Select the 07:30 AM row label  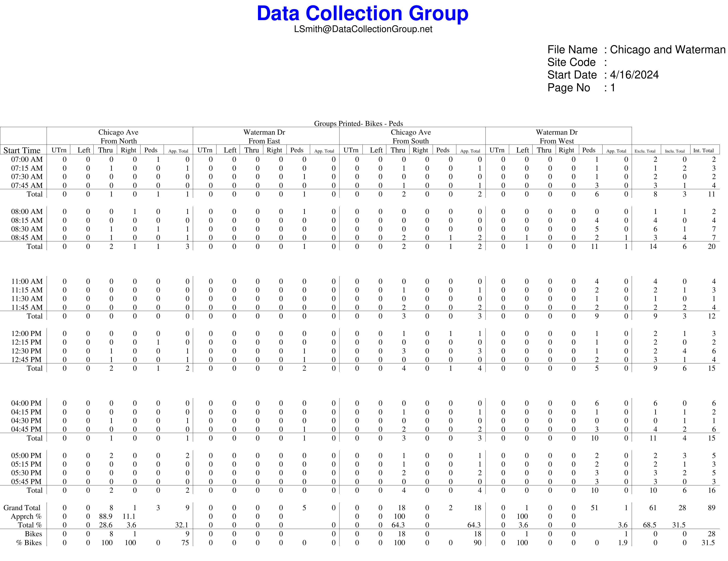(x=27, y=177)
